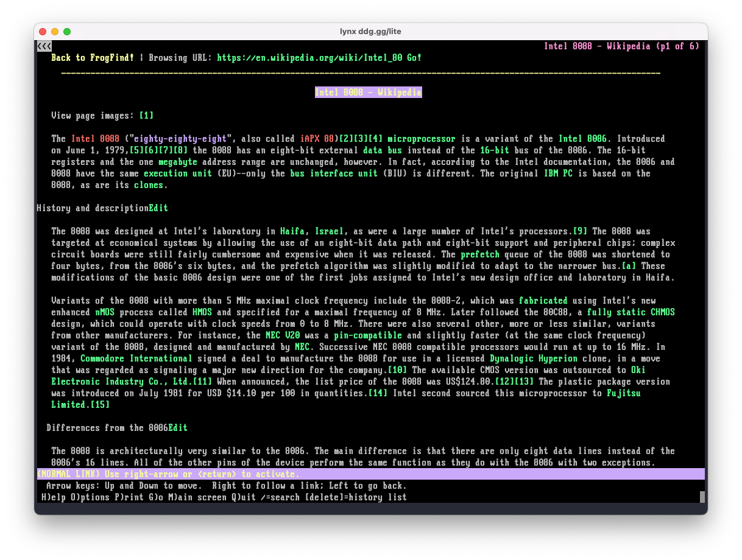Follow the 'fabricated' link

tap(543, 301)
